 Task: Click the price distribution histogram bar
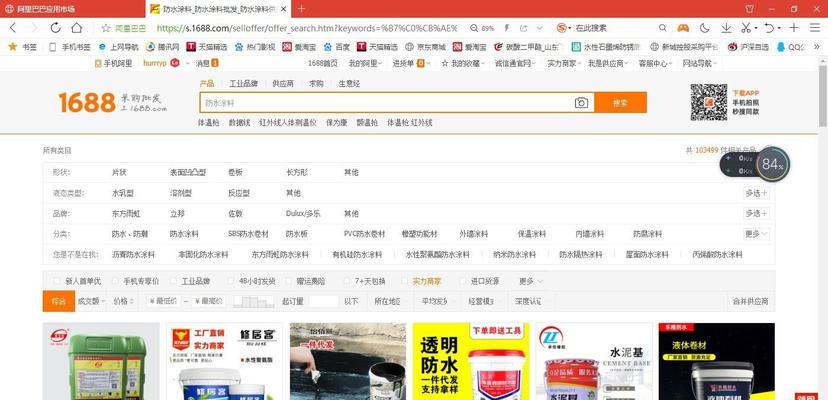click(x=254, y=301)
